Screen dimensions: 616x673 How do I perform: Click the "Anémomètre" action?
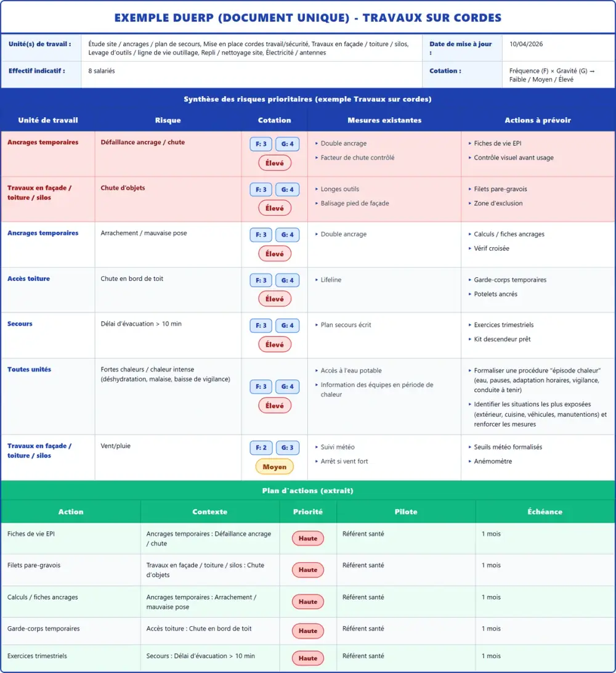[x=493, y=461]
